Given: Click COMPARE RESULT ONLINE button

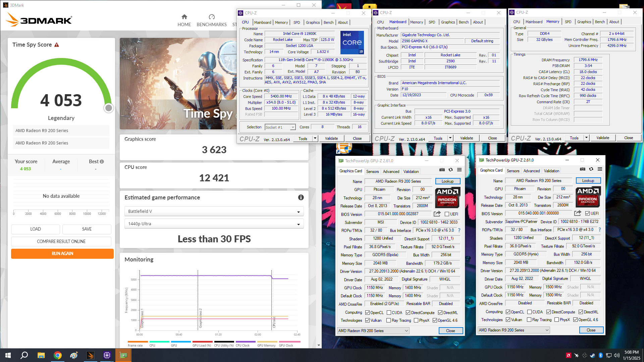Looking at the screenshot, I should point(61,241).
